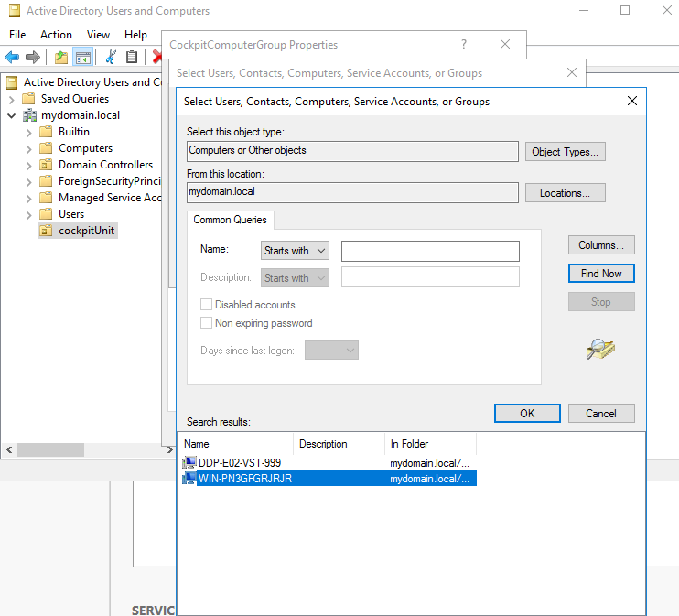Collapse the mydomain.local tree node
This screenshot has height=616, width=679.
point(12,115)
